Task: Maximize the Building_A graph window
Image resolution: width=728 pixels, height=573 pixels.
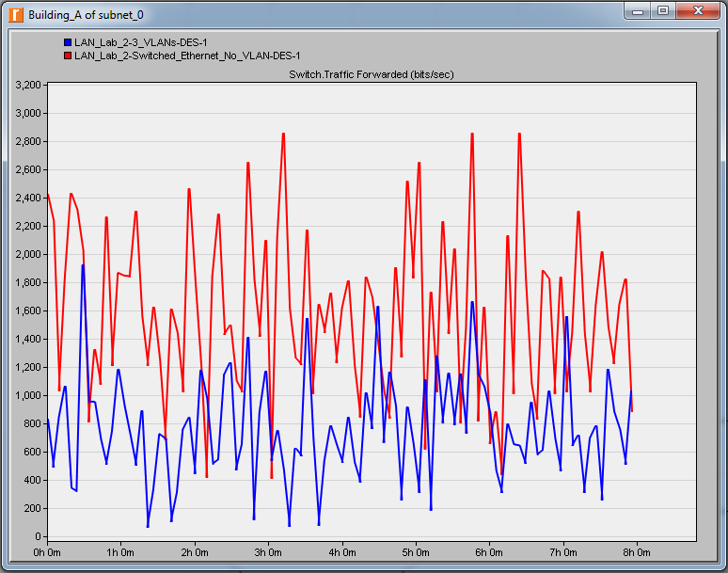Action: (x=663, y=10)
